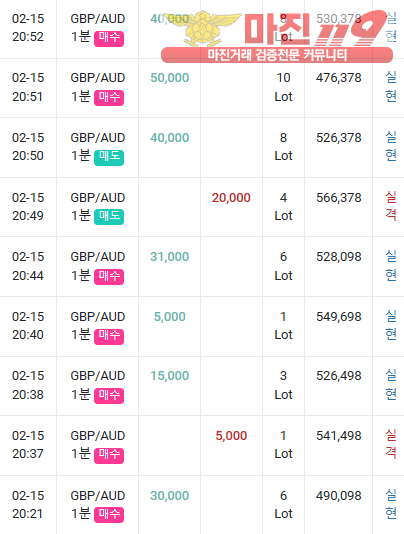The image size is (404, 534).
Task: Click the 10 Lot quantity cell
Action: coord(283,87)
